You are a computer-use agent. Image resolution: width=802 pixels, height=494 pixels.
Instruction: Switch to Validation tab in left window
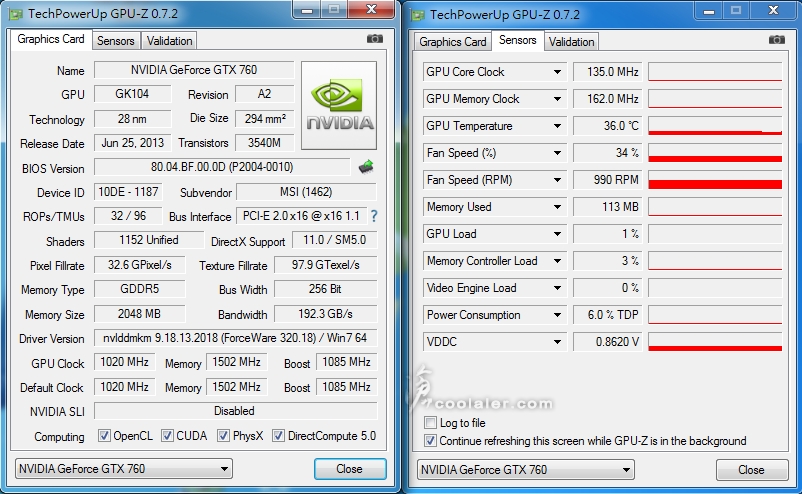click(x=169, y=41)
